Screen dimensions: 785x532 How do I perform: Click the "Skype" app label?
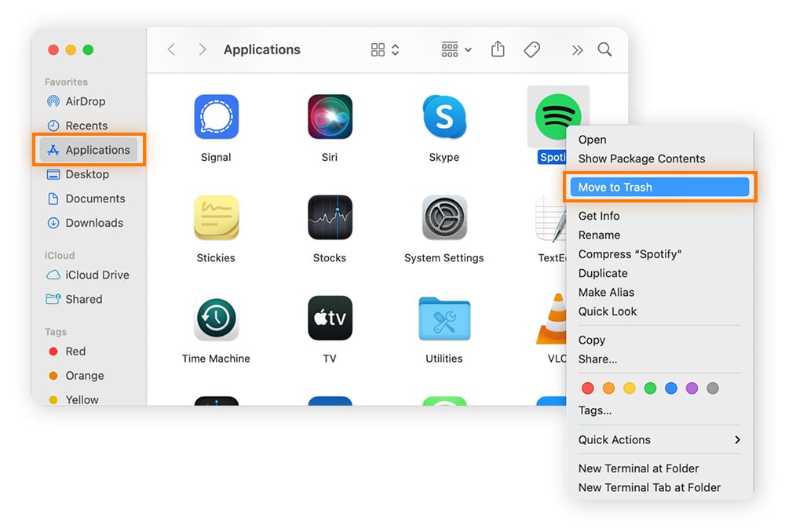[x=444, y=157]
